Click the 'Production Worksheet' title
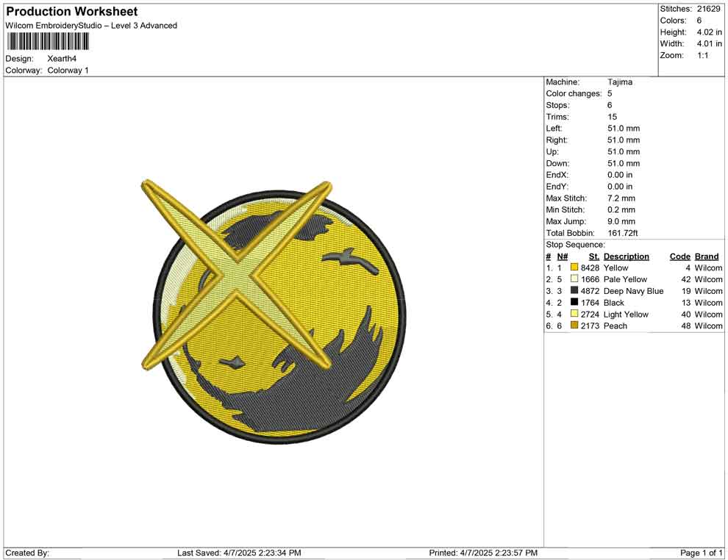The width and height of the screenshot is (728, 560). pyautogui.click(x=72, y=12)
